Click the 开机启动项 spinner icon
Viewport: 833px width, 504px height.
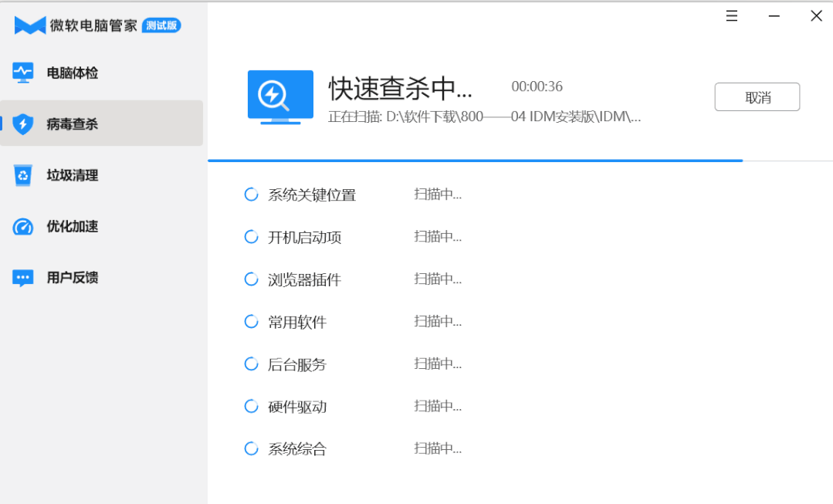click(251, 237)
